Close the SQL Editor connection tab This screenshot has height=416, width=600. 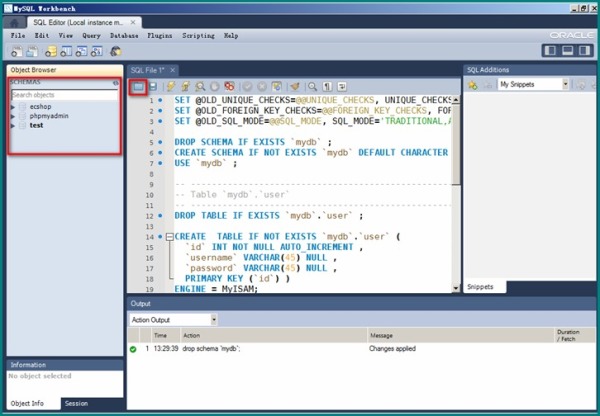point(133,23)
